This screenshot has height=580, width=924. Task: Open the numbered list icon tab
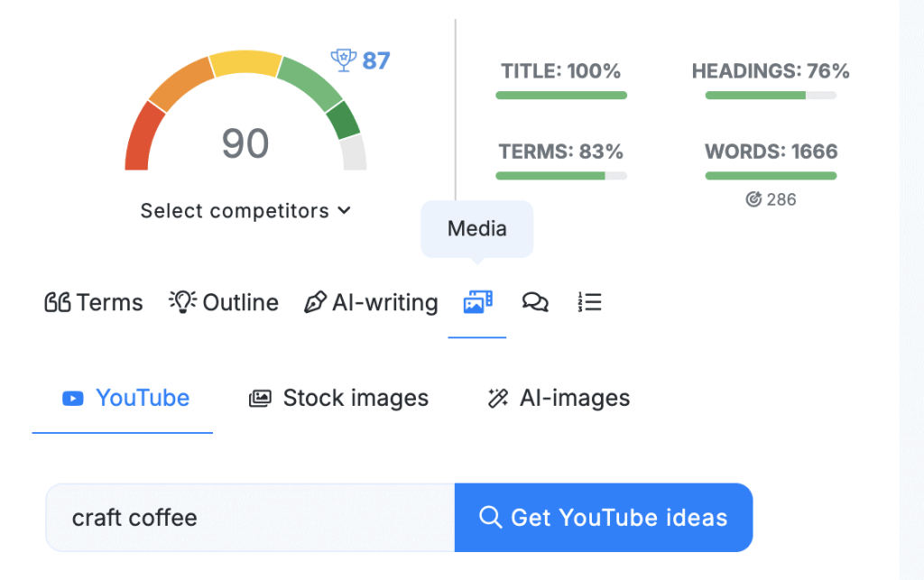pos(589,302)
